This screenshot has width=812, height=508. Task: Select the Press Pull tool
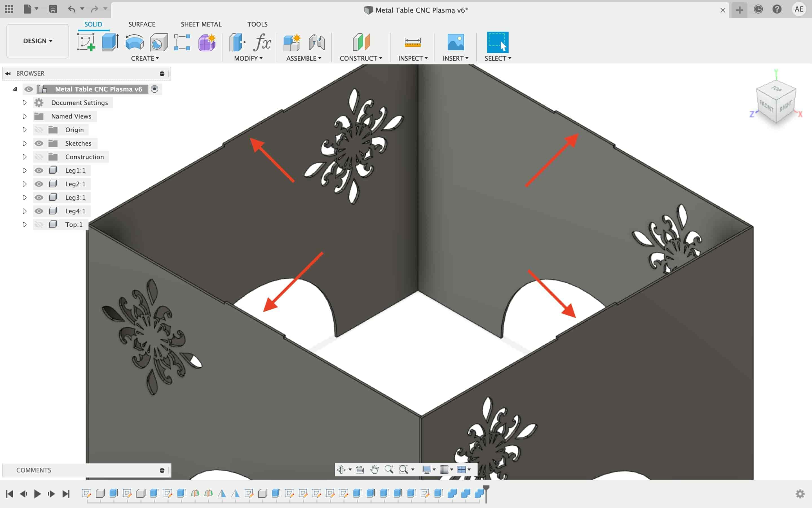237,42
